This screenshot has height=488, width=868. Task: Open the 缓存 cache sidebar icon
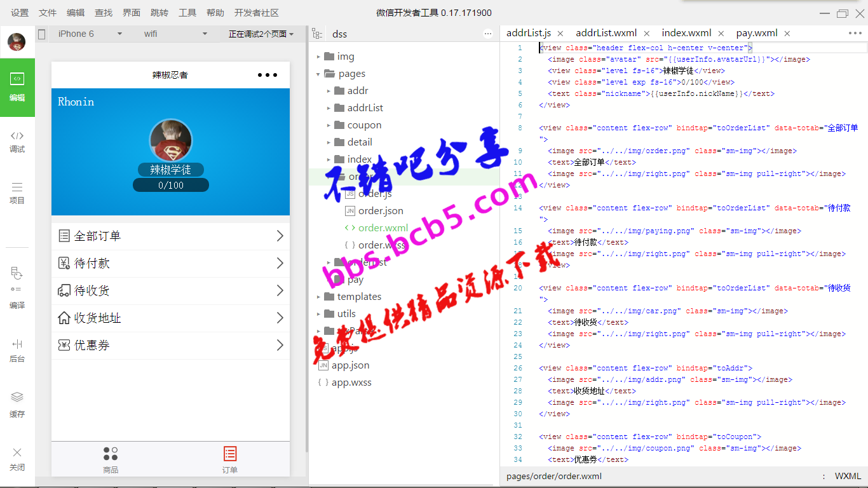coord(17,405)
